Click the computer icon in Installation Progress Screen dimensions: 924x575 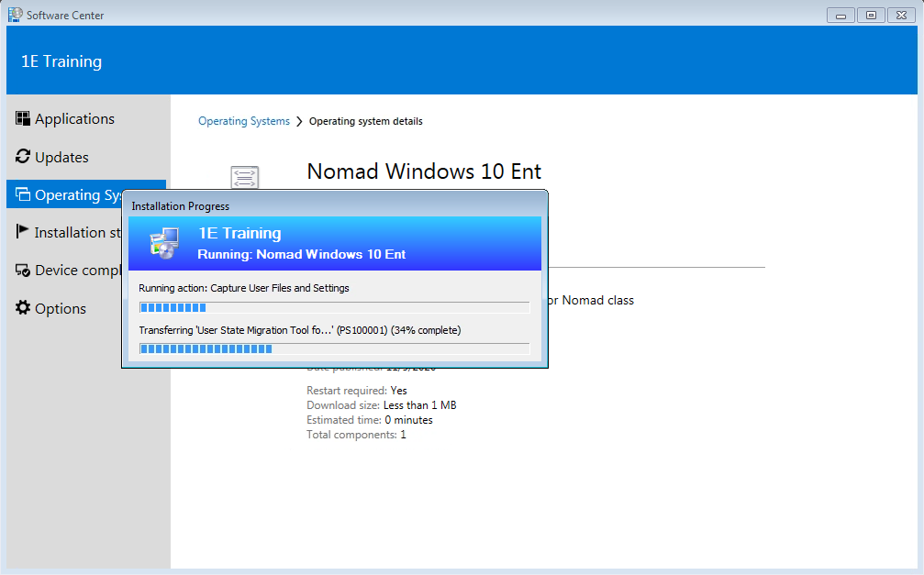coord(165,244)
